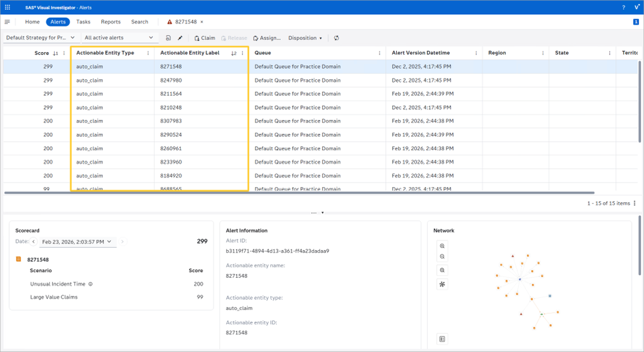Go to next scorecard date
Viewport: 644px width, 352px height.
(122, 242)
